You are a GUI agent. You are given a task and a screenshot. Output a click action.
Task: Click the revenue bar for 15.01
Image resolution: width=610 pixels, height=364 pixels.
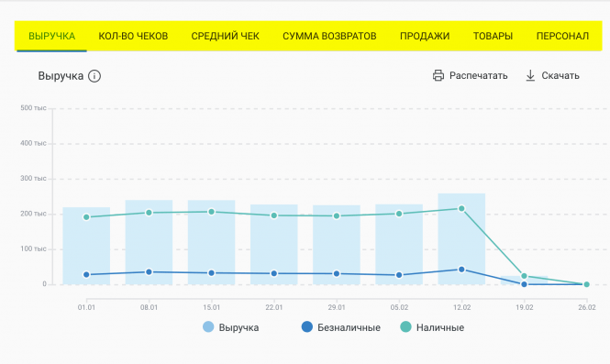(211, 242)
